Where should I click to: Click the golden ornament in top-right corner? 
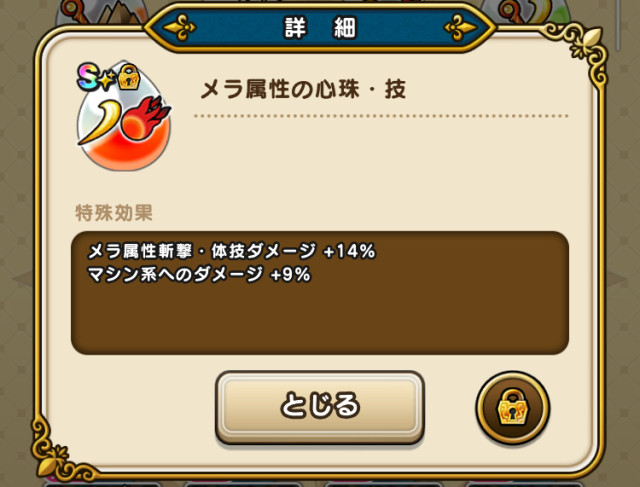point(579,49)
